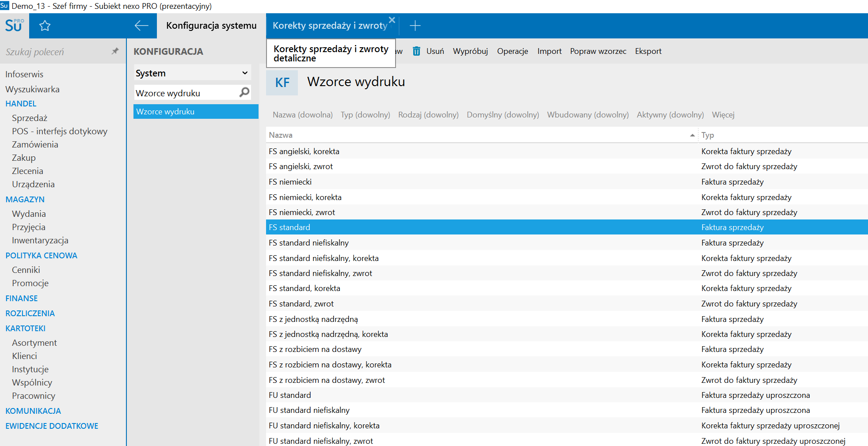
Task: Expand the ROZLICZENIA section
Action: (x=30, y=314)
